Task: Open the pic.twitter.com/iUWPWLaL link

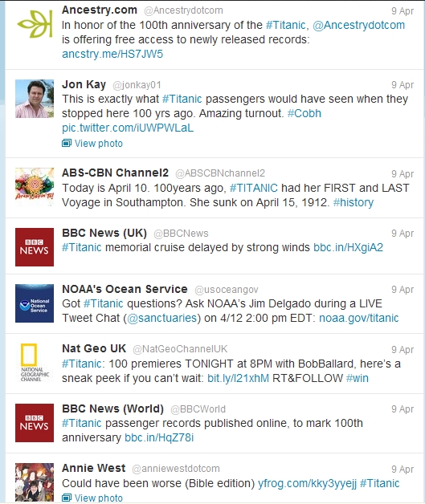Action: [x=128, y=128]
